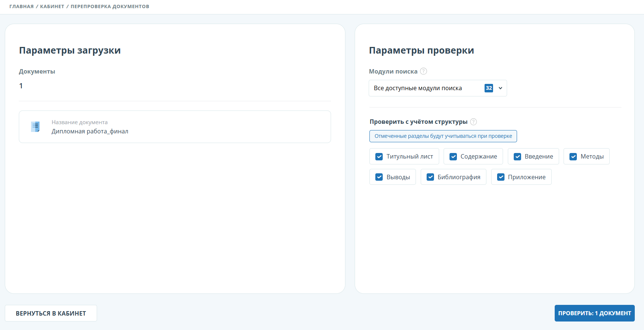The image size is (644, 330).
Task: Click help icon beside Модули поиска
Action: 424,71
